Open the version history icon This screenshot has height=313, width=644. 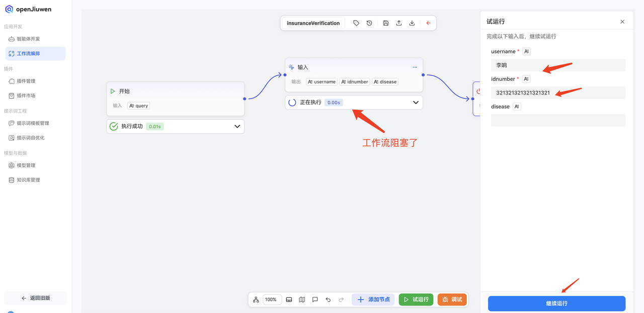[369, 23]
